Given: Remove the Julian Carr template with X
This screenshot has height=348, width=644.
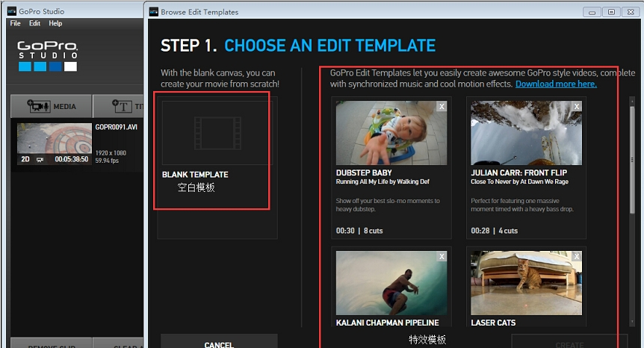Looking at the screenshot, I should coord(577,106).
